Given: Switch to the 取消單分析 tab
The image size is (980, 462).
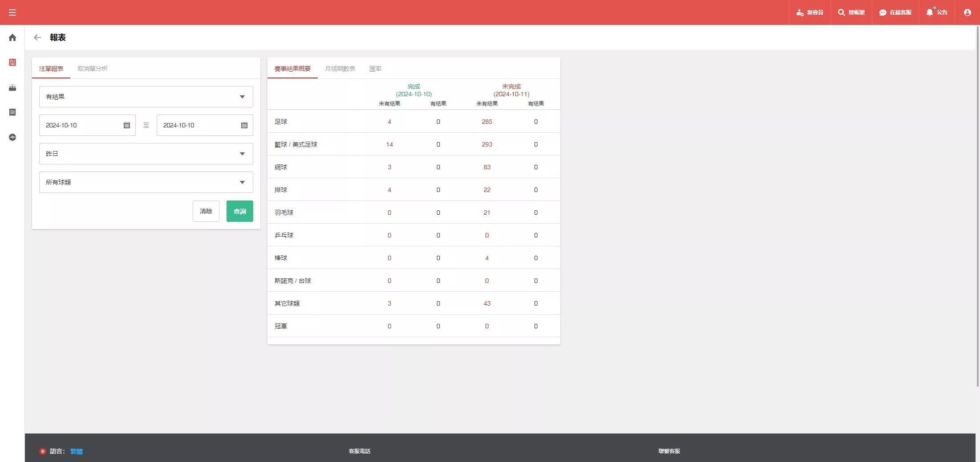Looking at the screenshot, I should tap(92, 69).
